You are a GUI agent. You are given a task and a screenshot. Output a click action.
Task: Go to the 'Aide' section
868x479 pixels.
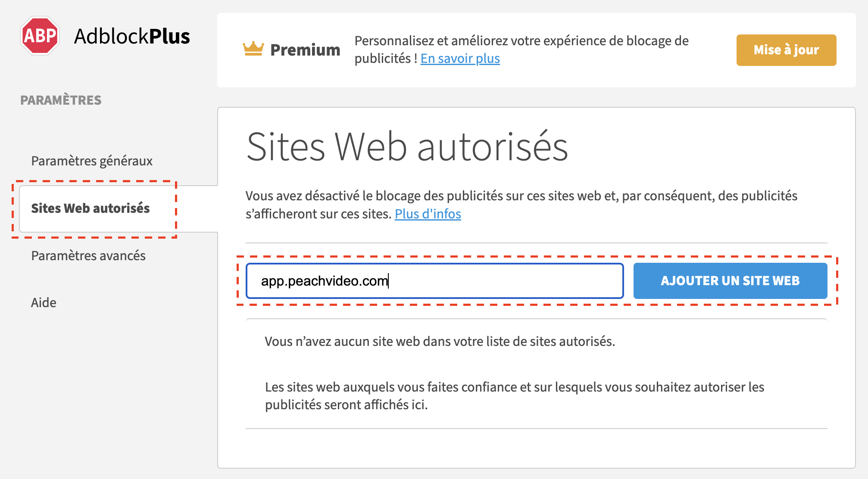click(44, 303)
